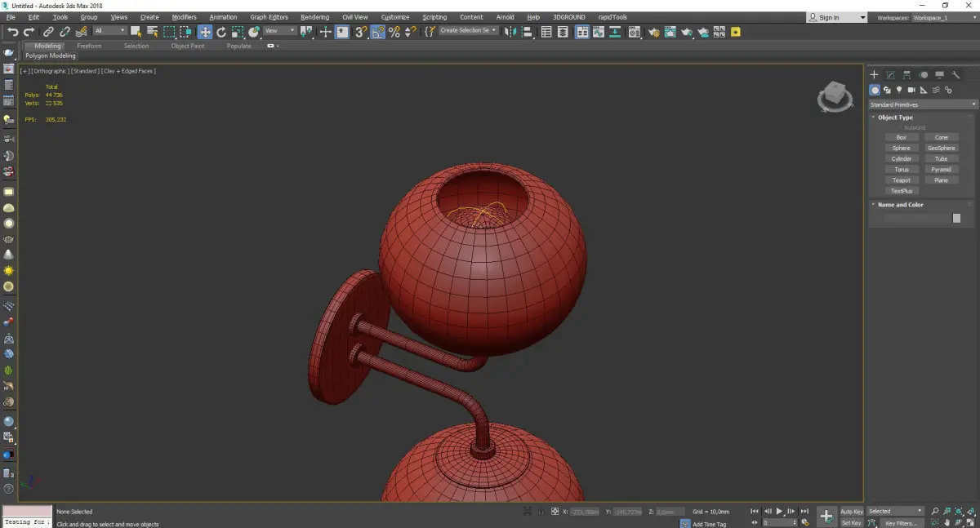Create a Box primitive button
Viewport: 980px width, 528px height.
(x=902, y=138)
